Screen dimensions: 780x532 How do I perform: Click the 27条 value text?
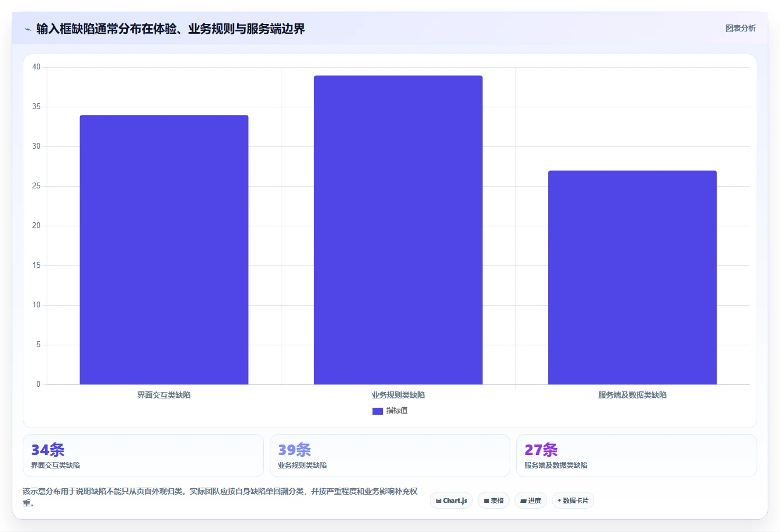coord(541,450)
